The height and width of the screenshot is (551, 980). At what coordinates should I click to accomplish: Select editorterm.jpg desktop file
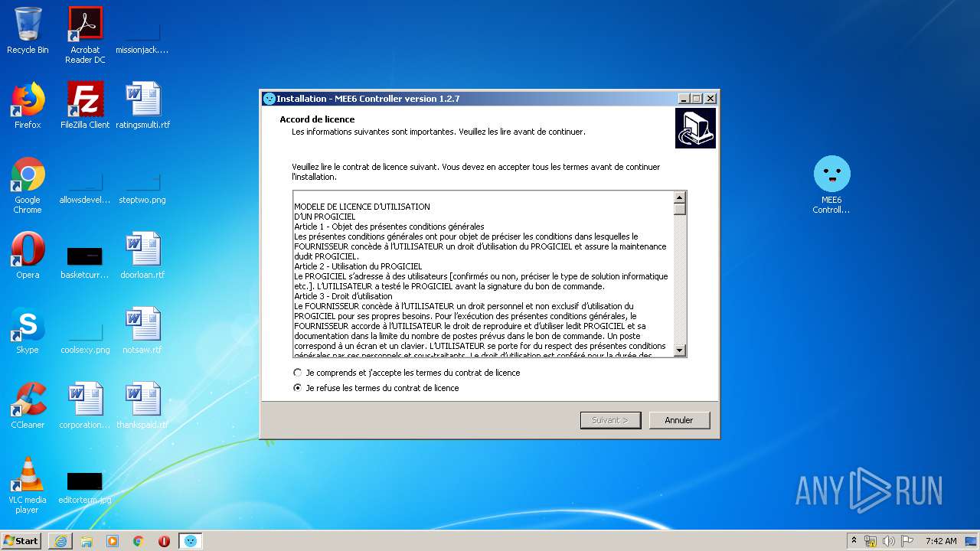tap(85, 488)
